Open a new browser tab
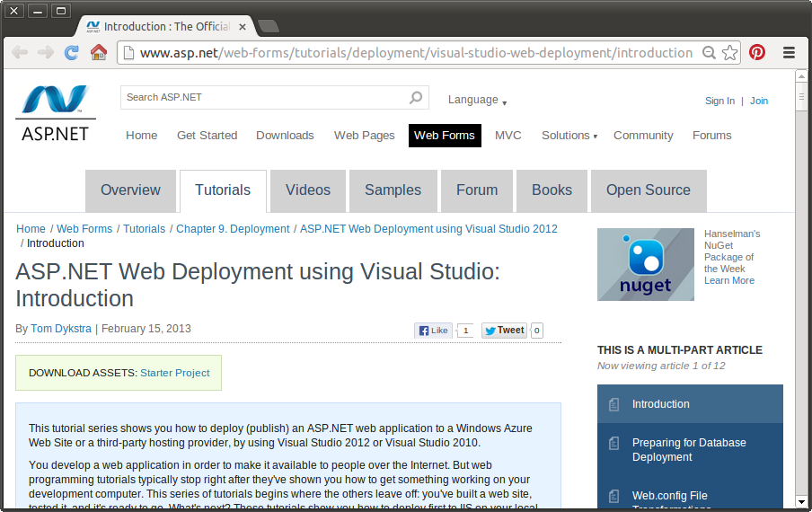 268,26
